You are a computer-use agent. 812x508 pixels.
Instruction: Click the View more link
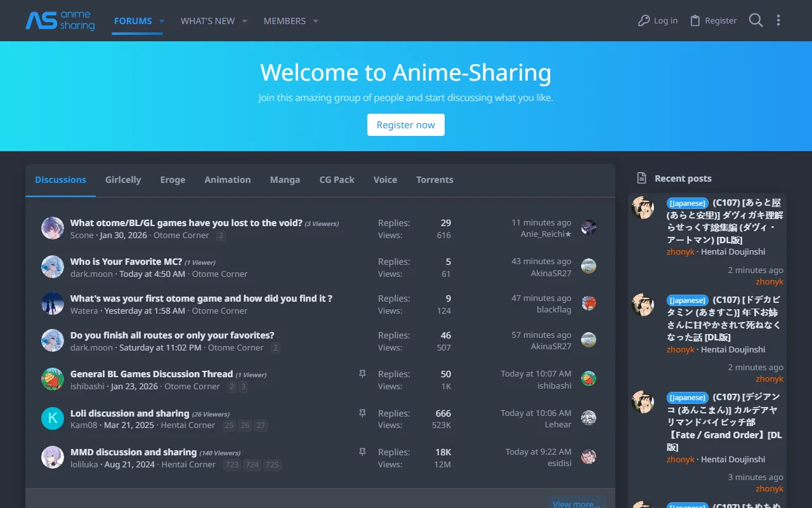pos(575,503)
